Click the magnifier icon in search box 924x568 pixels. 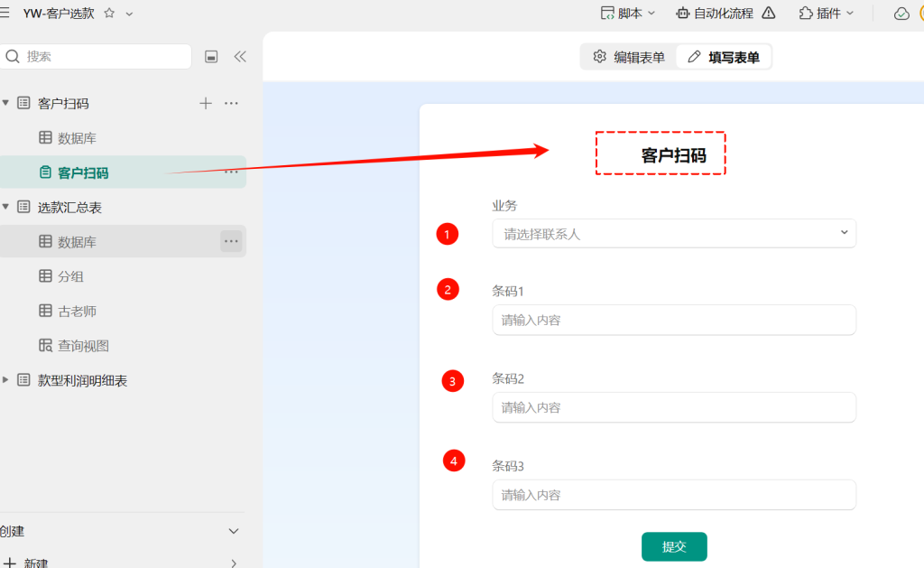[13, 57]
